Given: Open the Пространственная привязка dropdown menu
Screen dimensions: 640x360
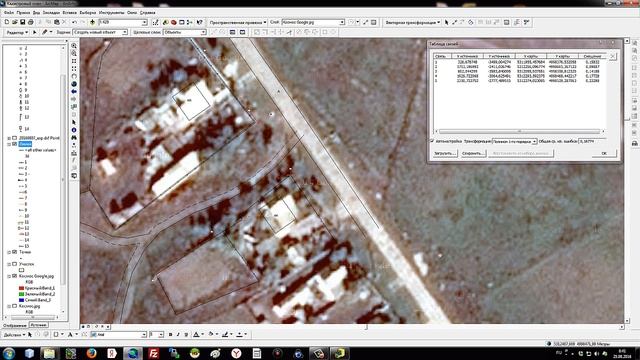Looking at the screenshot, I should [x=238, y=22].
